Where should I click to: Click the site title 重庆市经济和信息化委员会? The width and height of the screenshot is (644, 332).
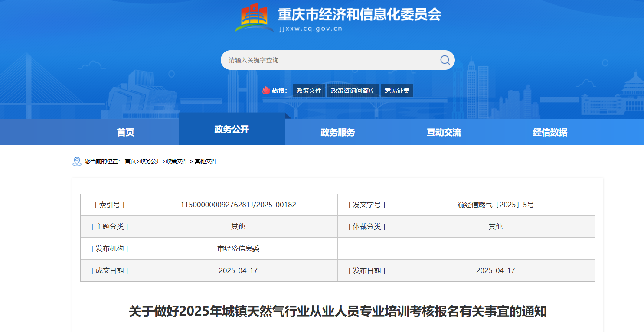point(359,15)
